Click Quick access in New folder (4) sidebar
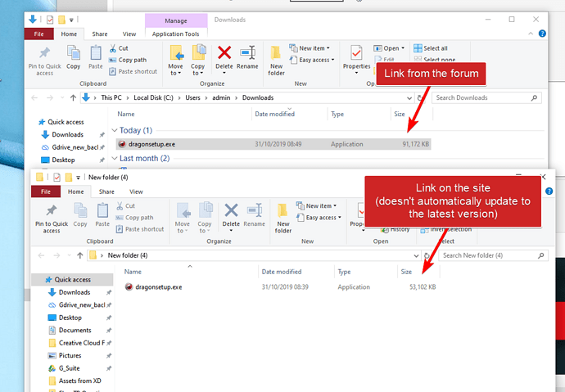Viewport: 565px width, 392px height. (72, 280)
